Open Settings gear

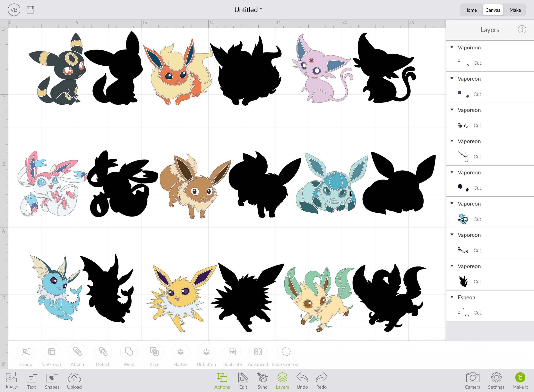pyautogui.click(x=496, y=380)
